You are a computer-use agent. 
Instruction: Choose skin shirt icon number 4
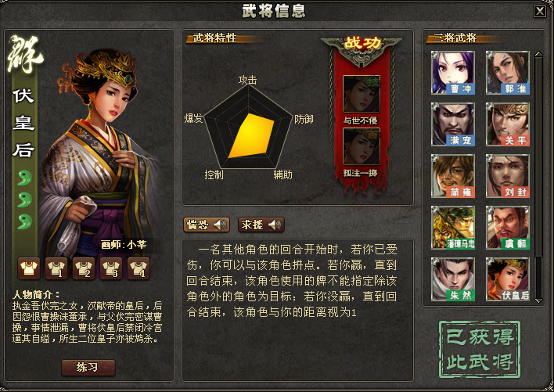[138, 268]
